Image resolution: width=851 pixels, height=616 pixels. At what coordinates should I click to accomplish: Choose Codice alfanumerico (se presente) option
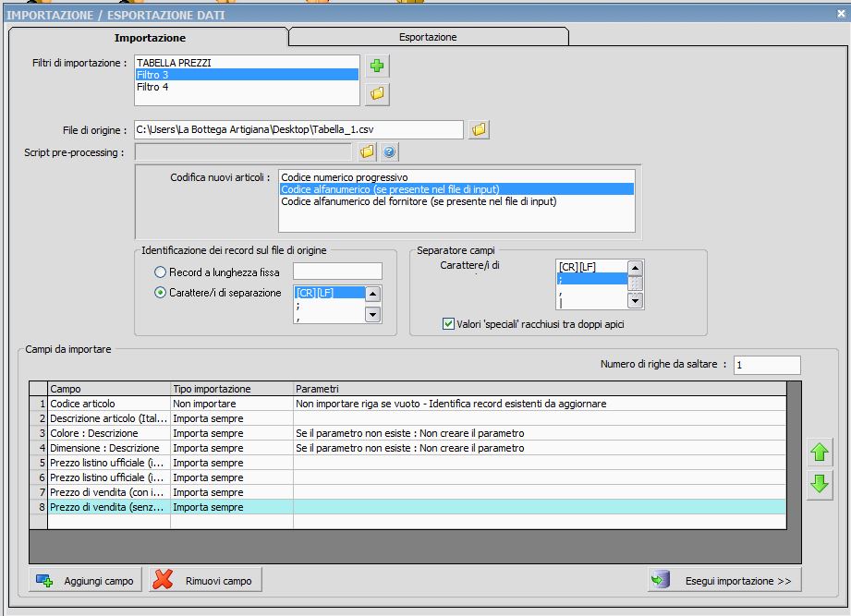coord(457,189)
